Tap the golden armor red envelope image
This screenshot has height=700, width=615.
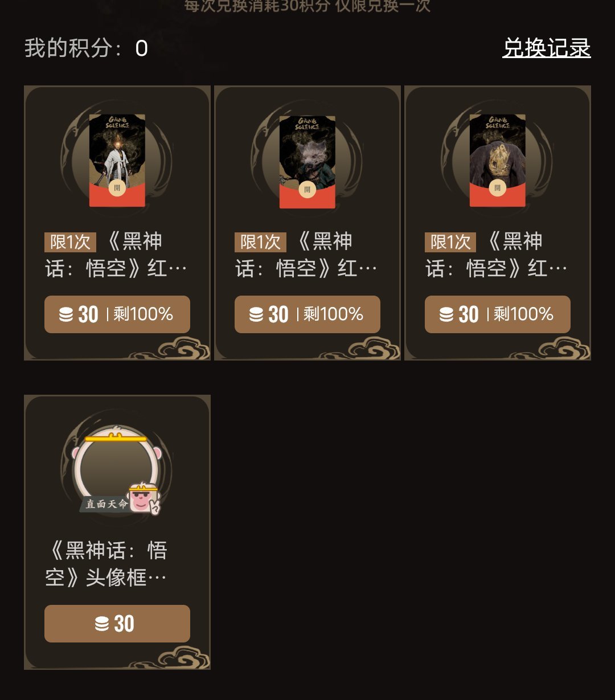click(498, 161)
